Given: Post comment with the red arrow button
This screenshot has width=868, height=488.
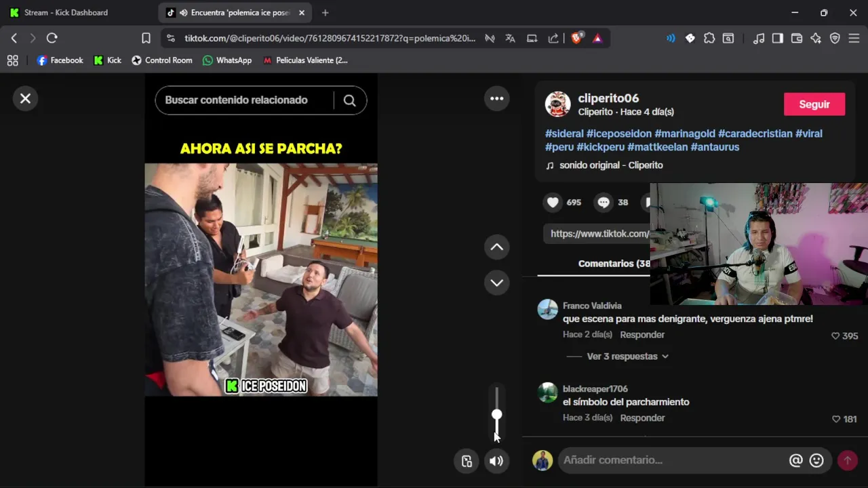Looking at the screenshot, I should pyautogui.click(x=847, y=460).
